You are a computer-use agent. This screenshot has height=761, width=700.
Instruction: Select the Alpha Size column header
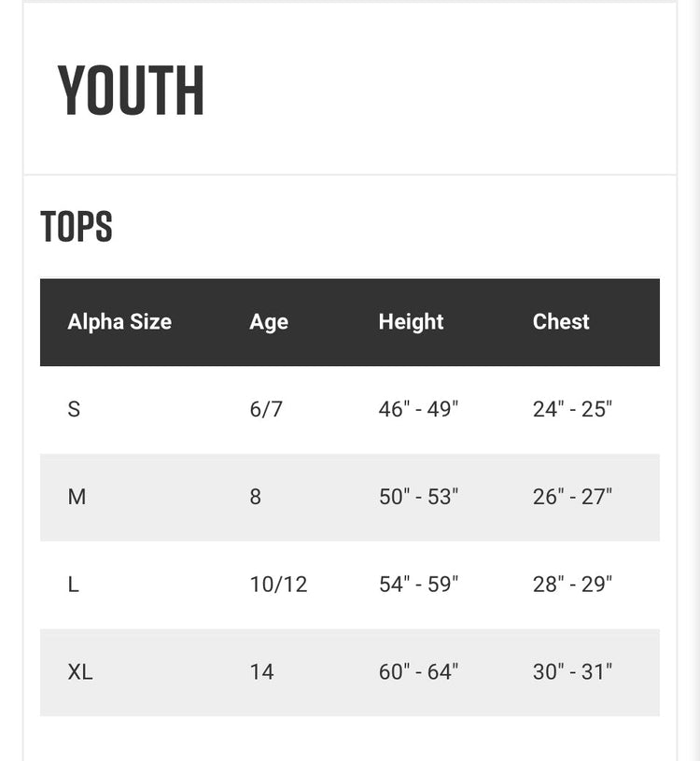click(119, 322)
